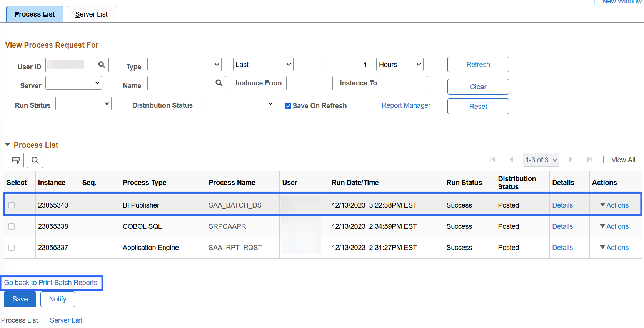Jump to last page arrow icon
The image size is (644, 328).
589,160
